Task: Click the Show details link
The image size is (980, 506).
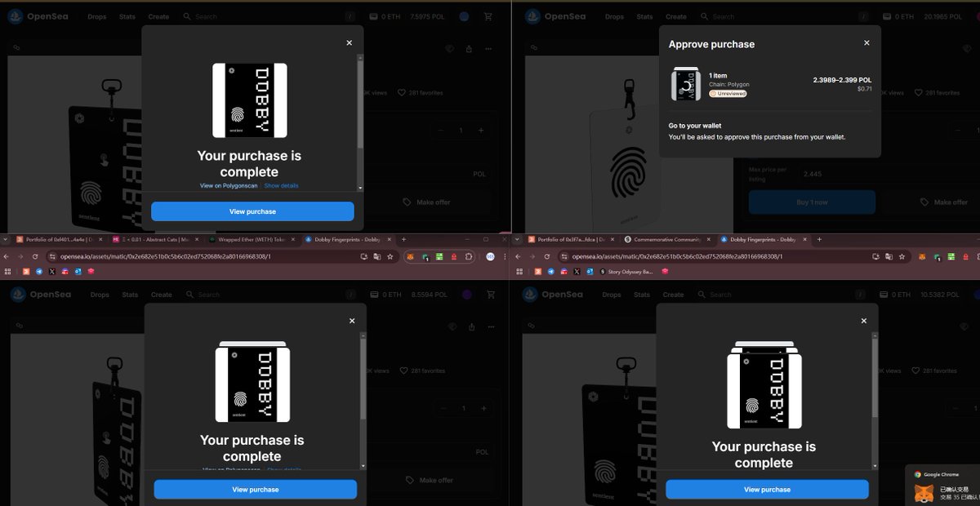Action: [x=281, y=186]
